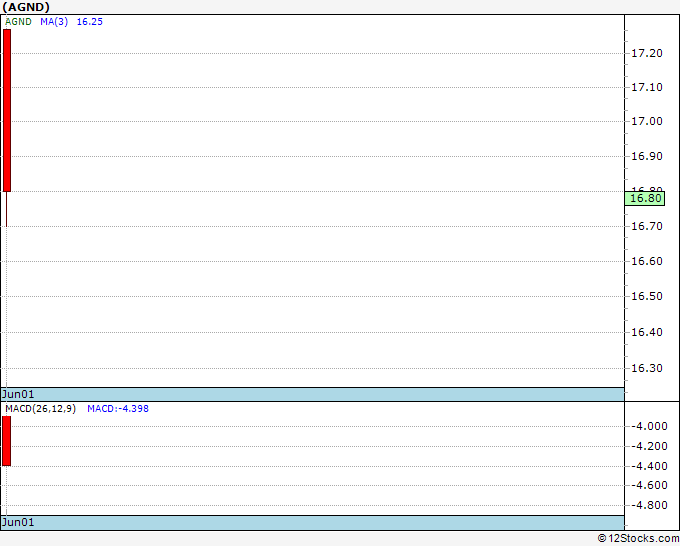Image resolution: width=680 pixels, height=546 pixels.
Task: Click the MACD:-4.398 value readout
Action: pos(118,409)
